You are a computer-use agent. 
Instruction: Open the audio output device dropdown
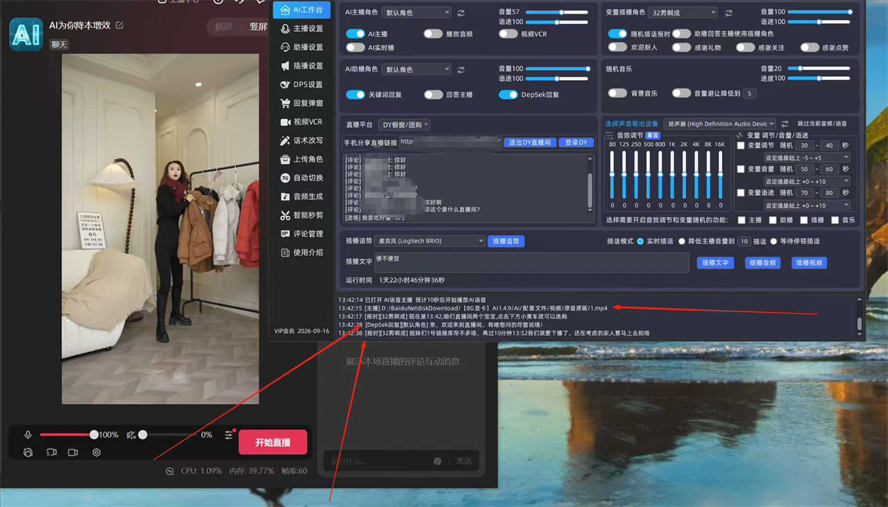tap(719, 123)
